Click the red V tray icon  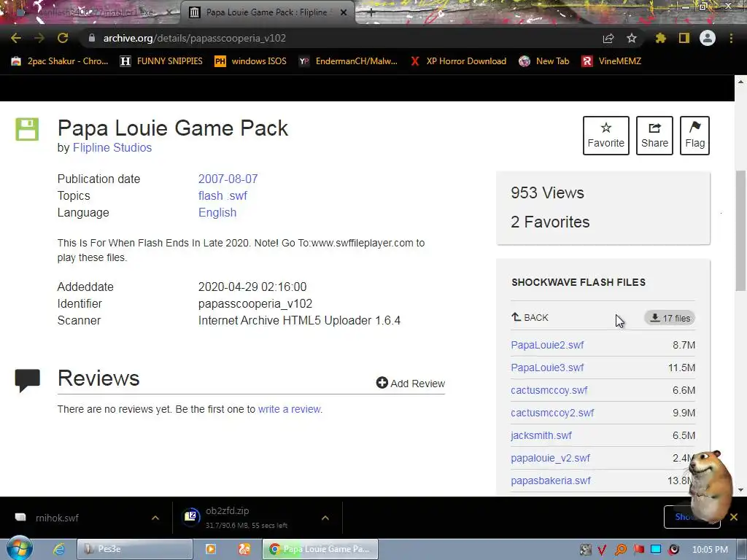(x=602, y=550)
